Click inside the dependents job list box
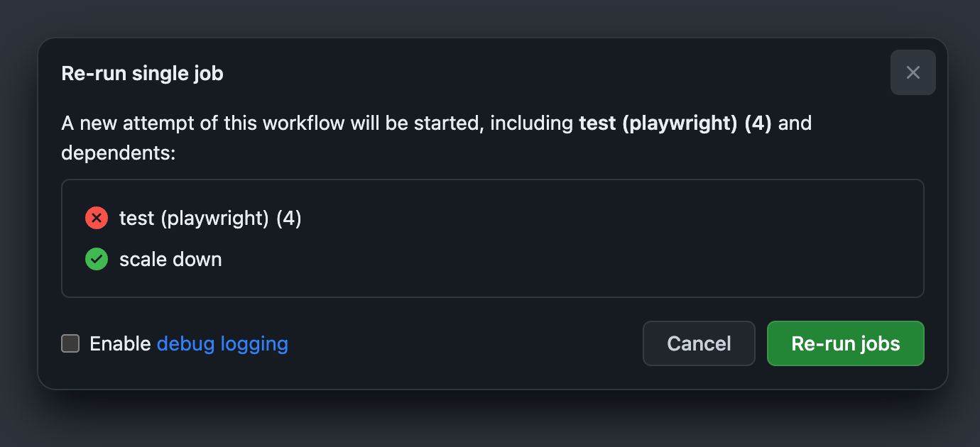The height and width of the screenshot is (447, 980). point(493,238)
